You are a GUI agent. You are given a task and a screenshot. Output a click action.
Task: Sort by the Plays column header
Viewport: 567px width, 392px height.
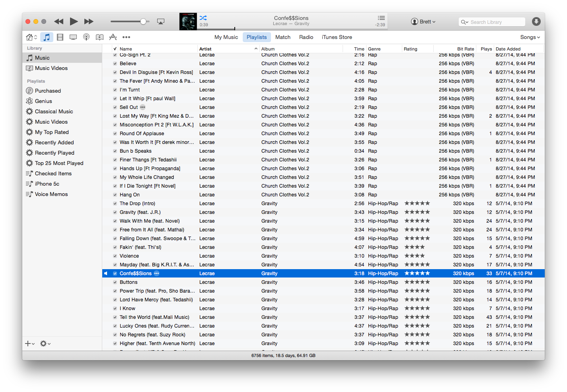pos(486,49)
